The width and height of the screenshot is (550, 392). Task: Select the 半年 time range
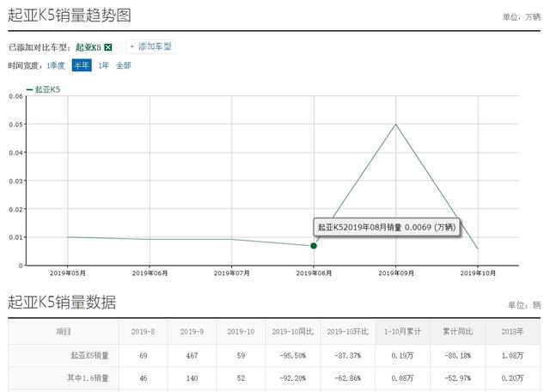(x=82, y=65)
